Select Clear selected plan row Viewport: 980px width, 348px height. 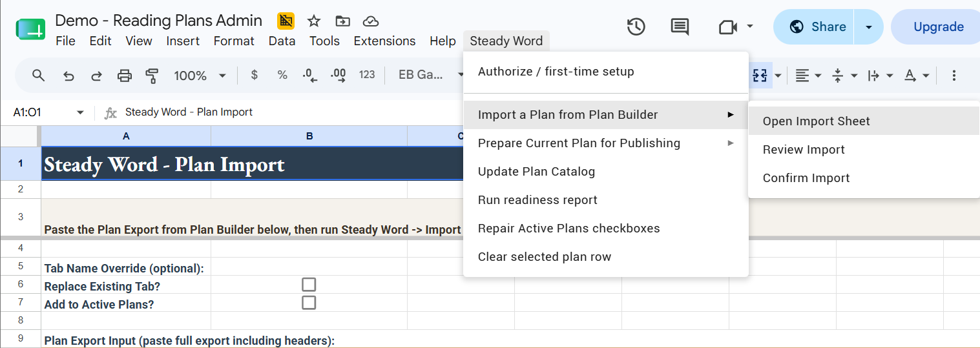[606, 257]
